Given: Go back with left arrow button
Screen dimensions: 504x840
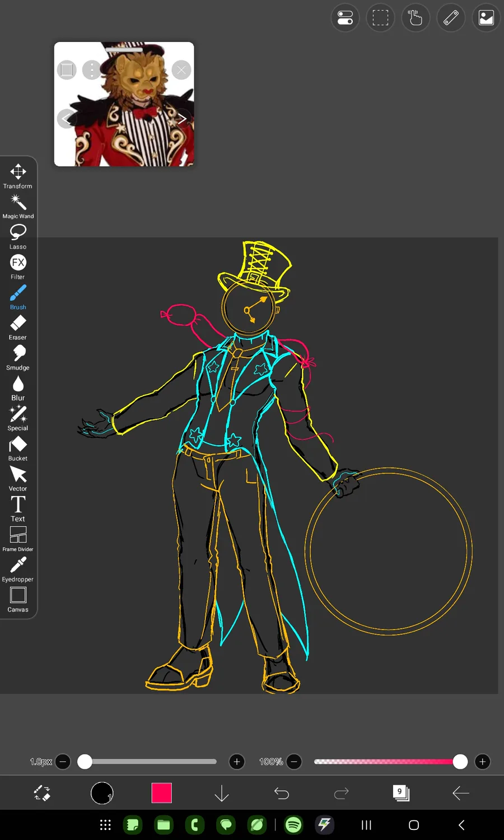Looking at the screenshot, I should 461,793.
